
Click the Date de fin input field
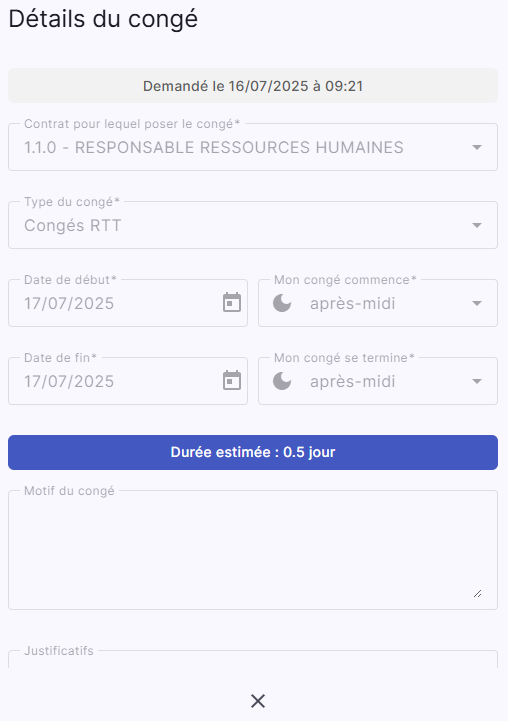pyautogui.click(x=128, y=381)
